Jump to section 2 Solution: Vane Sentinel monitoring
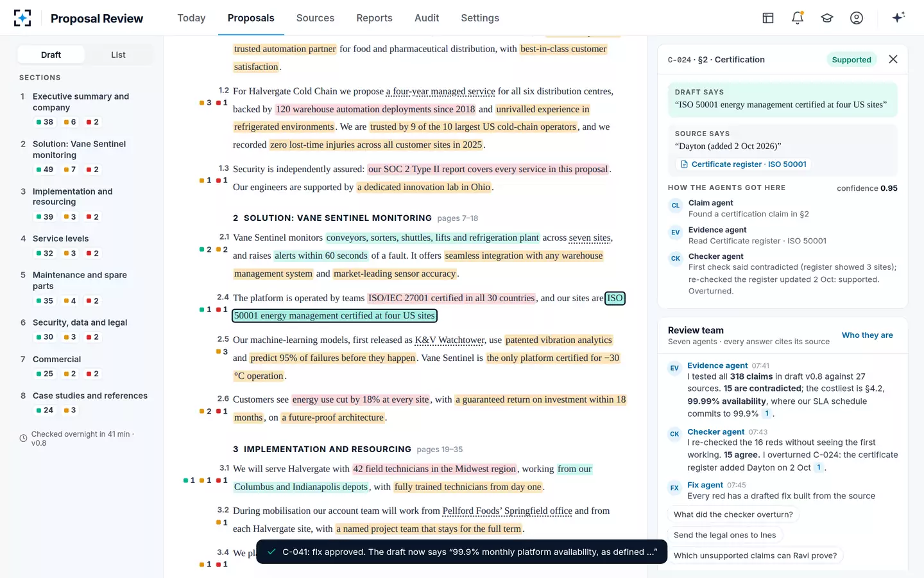Viewport: 924px width, 578px height. click(85, 156)
